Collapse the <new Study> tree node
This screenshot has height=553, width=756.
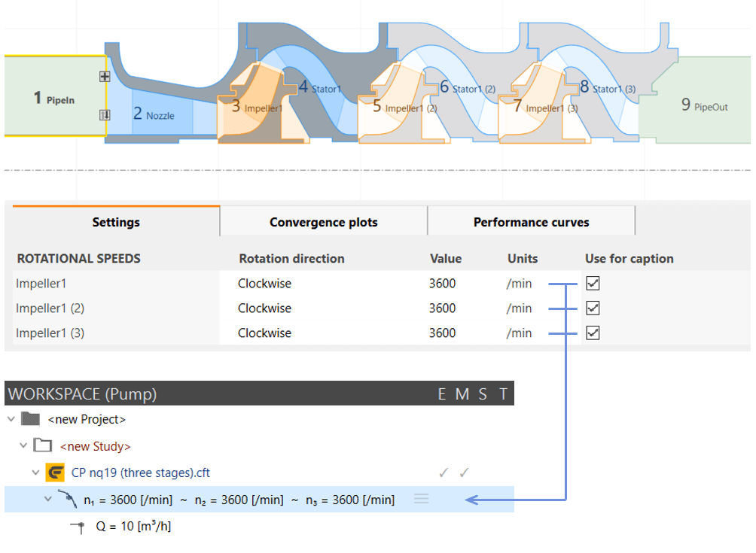23,445
